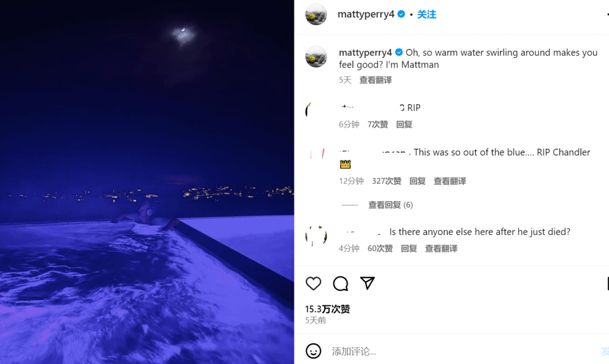Share the post with the paper plane icon
The height and width of the screenshot is (364, 609).
click(367, 283)
